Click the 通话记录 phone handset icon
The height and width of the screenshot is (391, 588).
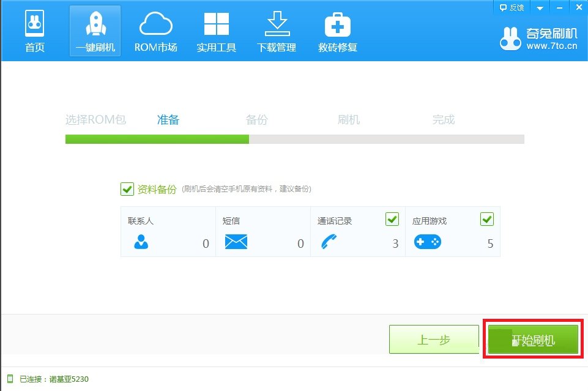330,242
